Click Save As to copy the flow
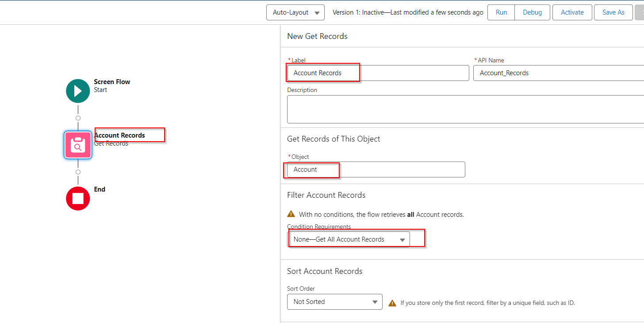The width and height of the screenshot is (644, 323). 613,12
